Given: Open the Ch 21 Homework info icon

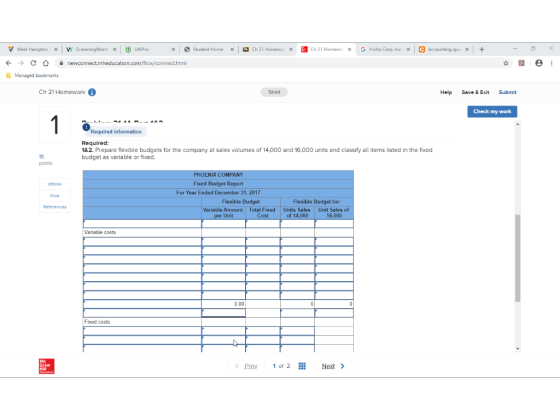Looking at the screenshot, I should [92, 92].
